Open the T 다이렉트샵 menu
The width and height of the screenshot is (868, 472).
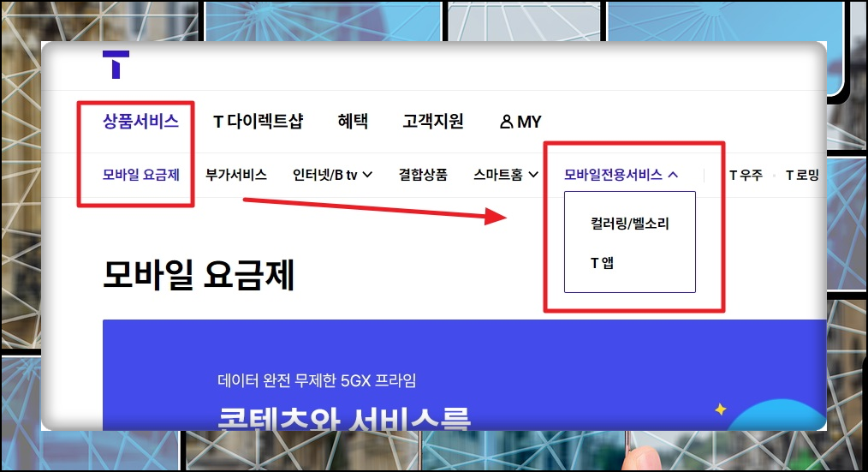point(259,122)
